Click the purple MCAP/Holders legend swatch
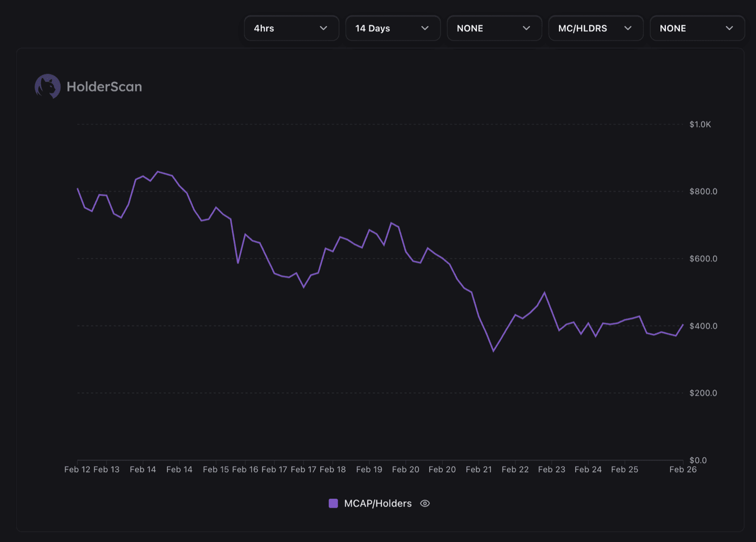756x542 pixels. [x=333, y=503]
